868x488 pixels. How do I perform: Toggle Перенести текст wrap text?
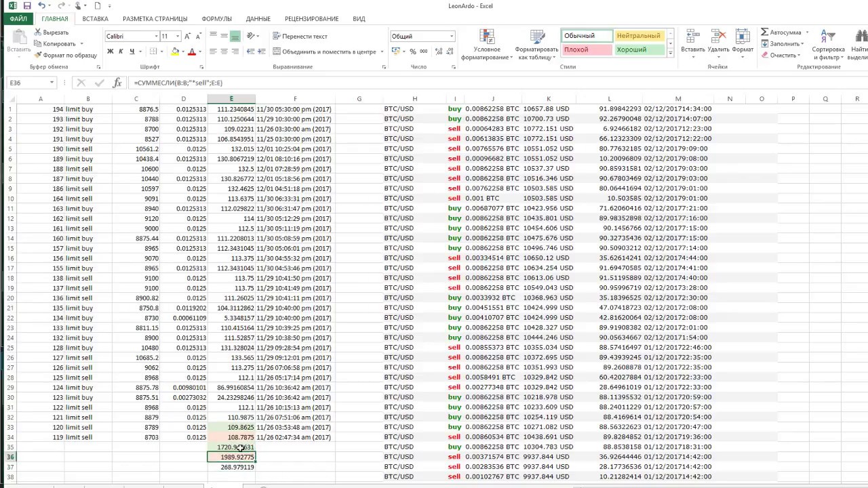pyautogui.click(x=300, y=36)
